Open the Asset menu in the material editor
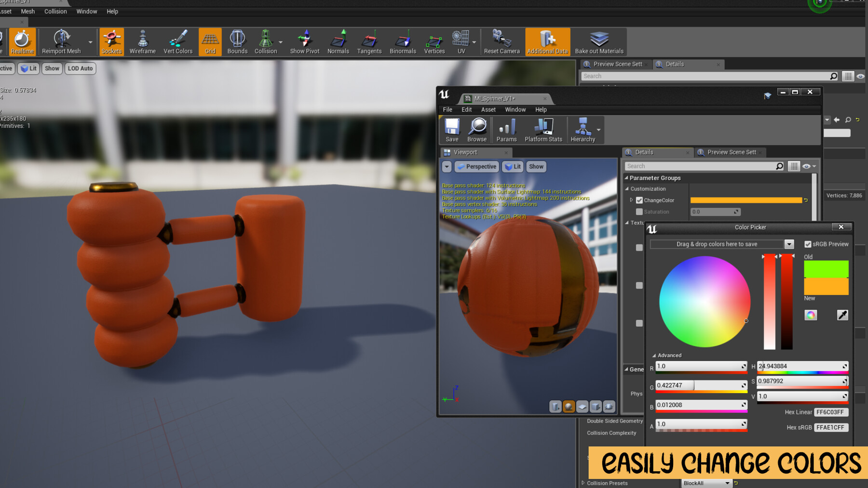This screenshot has width=868, height=488. click(488, 109)
